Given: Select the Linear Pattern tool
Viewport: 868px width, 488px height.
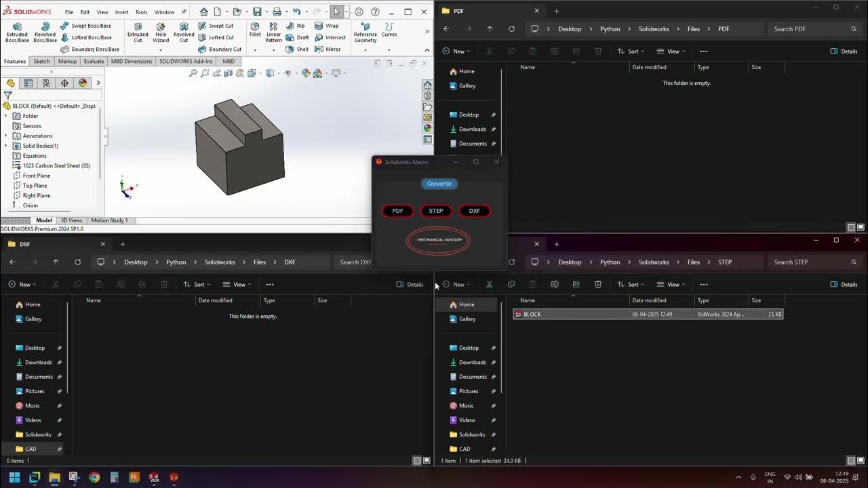Looking at the screenshot, I should pyautogui.click(x=273, y=33).
